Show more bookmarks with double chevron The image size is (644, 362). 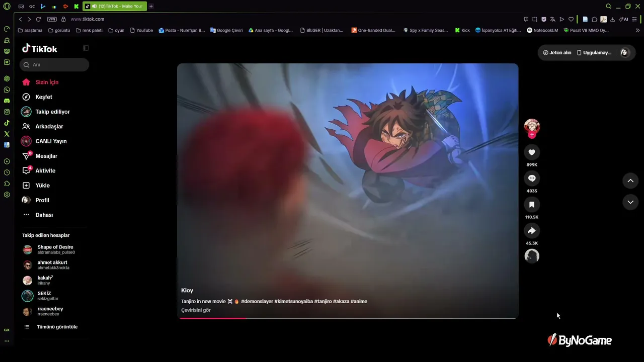pyautogui.click(x=638, y=30)
